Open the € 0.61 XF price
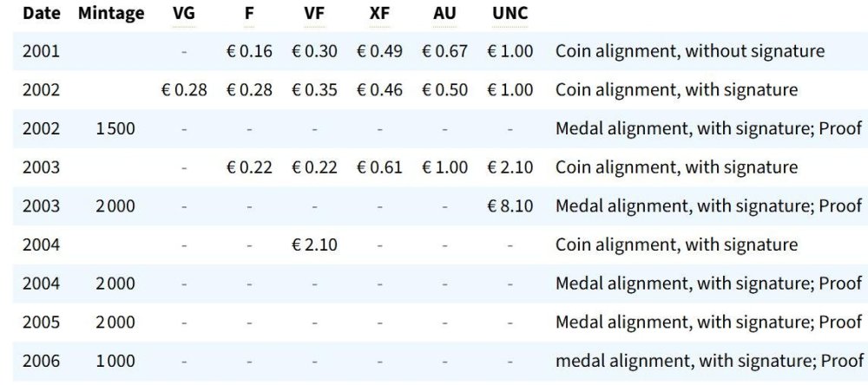This screenshot has height=385, width=868. 379,167
